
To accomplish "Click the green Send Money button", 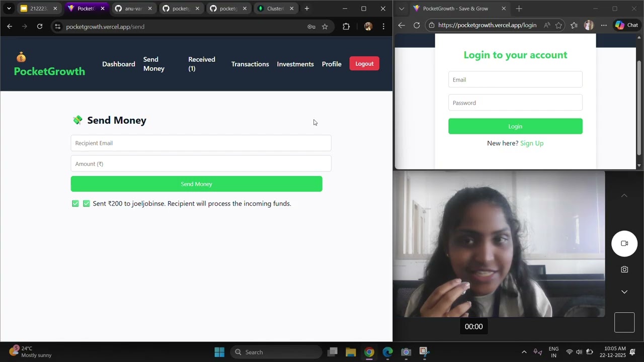I will [196, 184].
